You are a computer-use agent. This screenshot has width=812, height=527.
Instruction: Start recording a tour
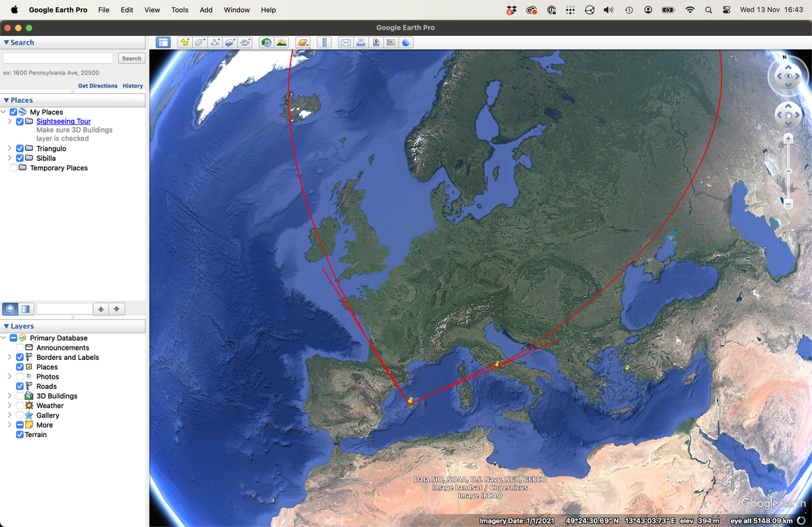pos(246,43)
